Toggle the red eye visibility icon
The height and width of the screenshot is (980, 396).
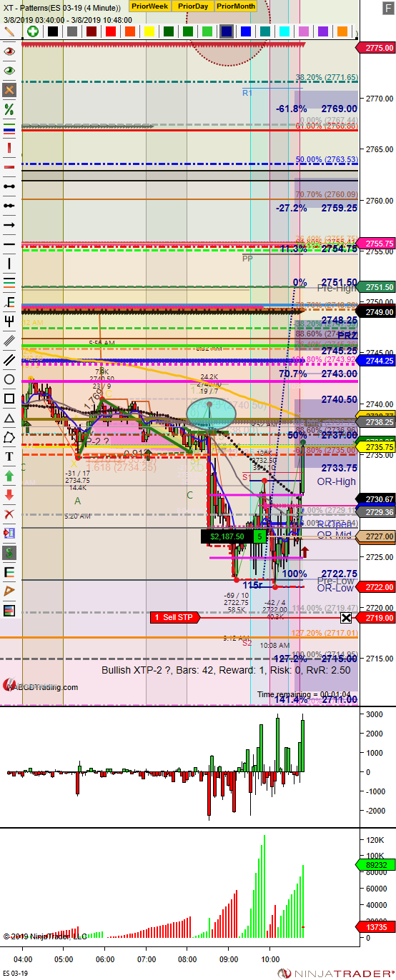pos(9,51)
